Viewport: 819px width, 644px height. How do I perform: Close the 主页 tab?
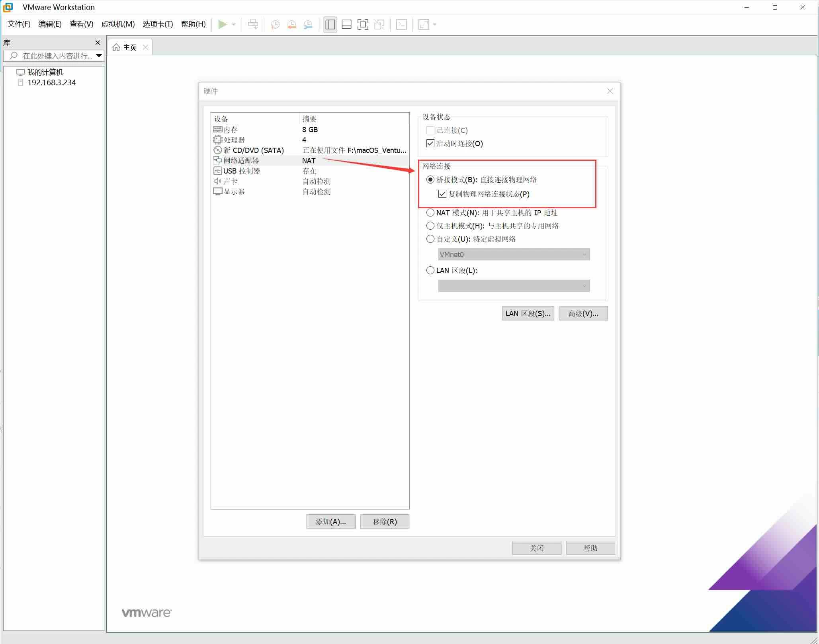point(145,47)
